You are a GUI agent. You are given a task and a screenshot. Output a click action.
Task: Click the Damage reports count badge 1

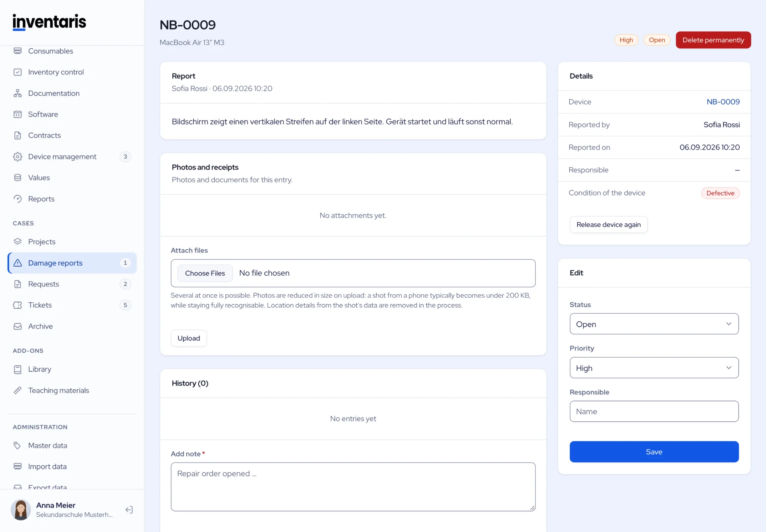coord(125,263)
